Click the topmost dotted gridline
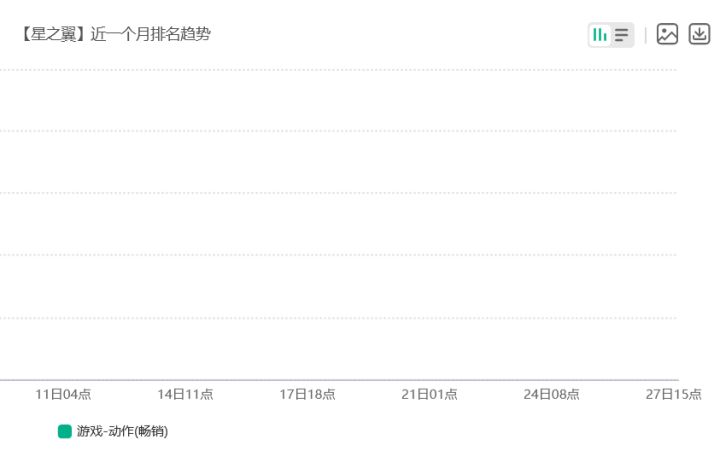This screenshot has height=457, width=720. pos(338,70)
